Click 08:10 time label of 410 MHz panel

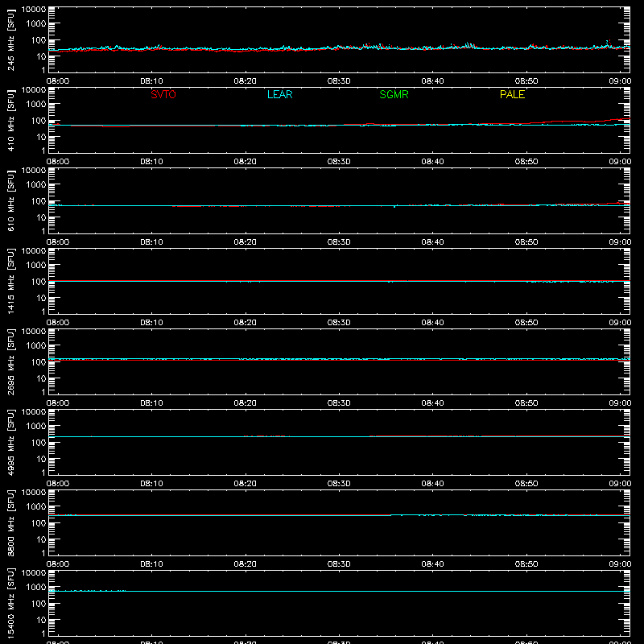(x=151, y=162)
